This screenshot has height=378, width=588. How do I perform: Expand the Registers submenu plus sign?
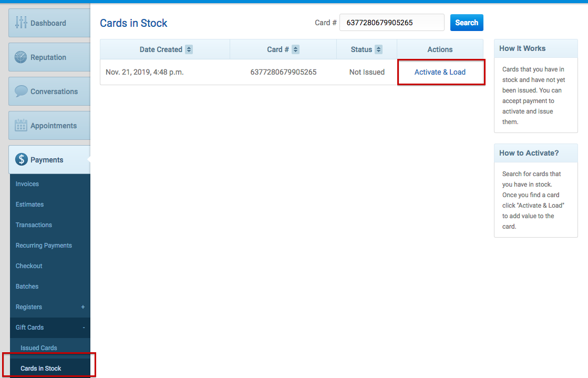click(83, 307)
